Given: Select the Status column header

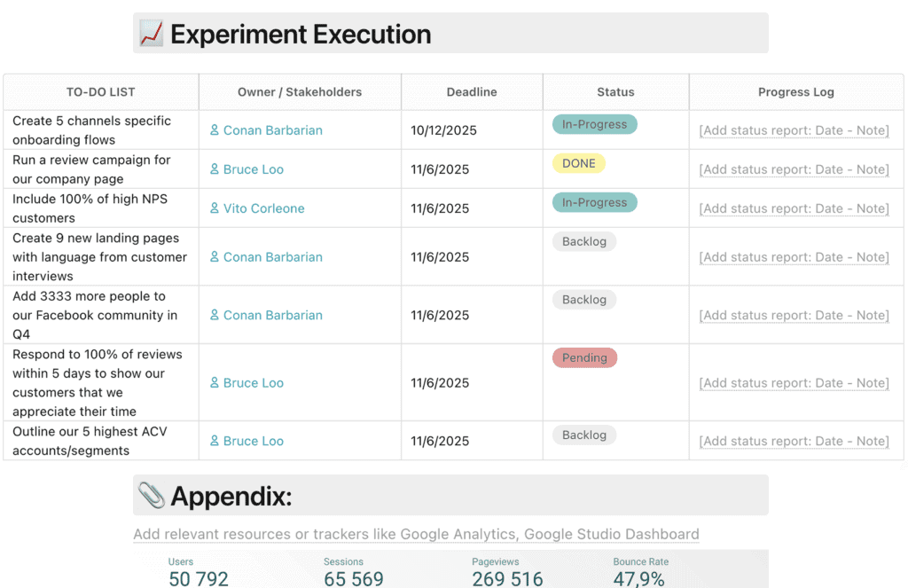Looking at the screenshot, I should [x=615, y=91].
